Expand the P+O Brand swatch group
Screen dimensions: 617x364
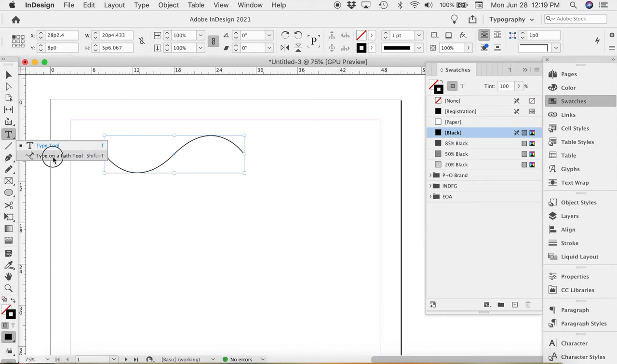(x=430, y=175)
